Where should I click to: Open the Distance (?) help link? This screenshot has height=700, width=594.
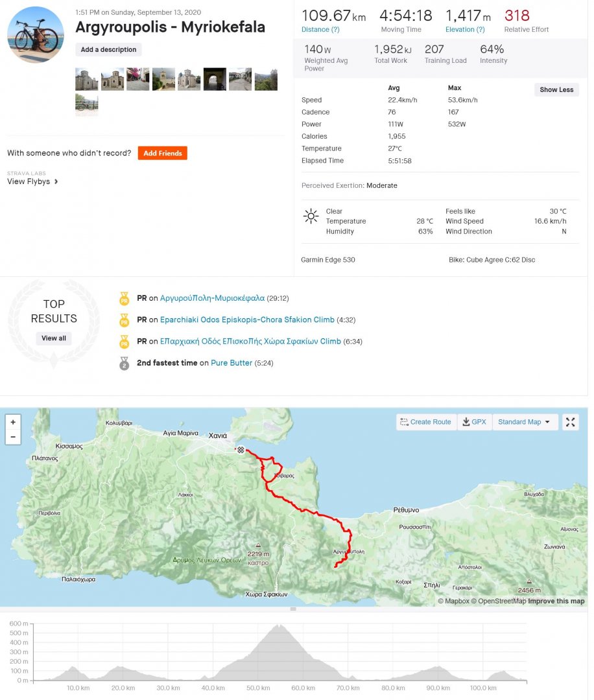(x=320, y=30)
